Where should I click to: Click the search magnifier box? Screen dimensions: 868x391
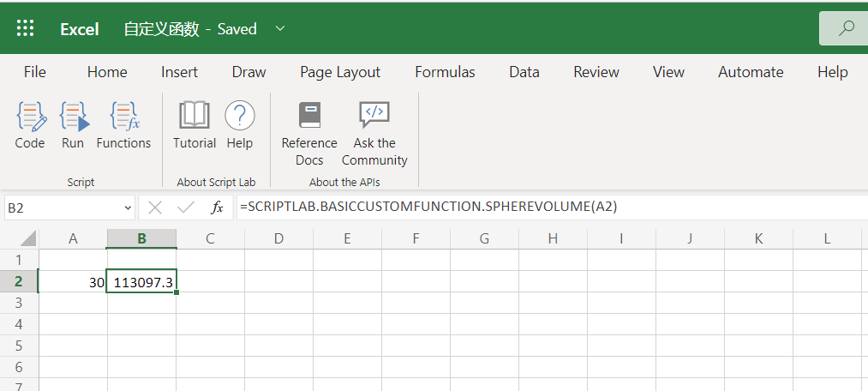(x=844, y=28)
